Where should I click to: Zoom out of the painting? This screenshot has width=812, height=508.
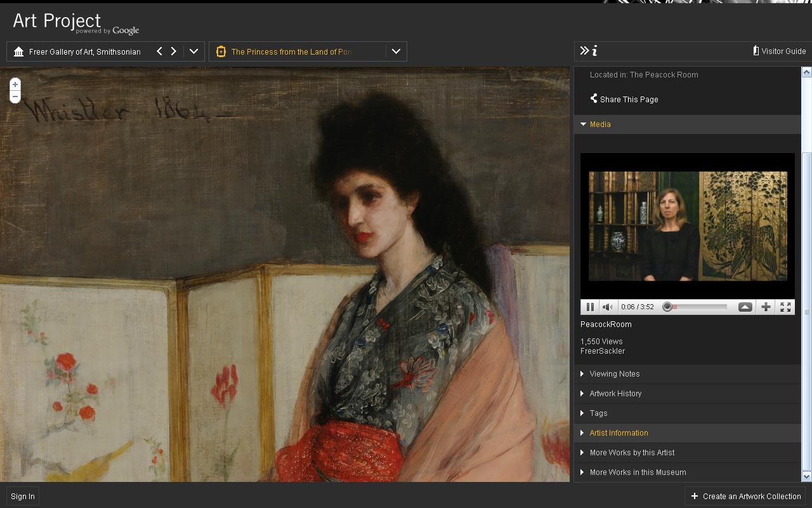point(15,97)
